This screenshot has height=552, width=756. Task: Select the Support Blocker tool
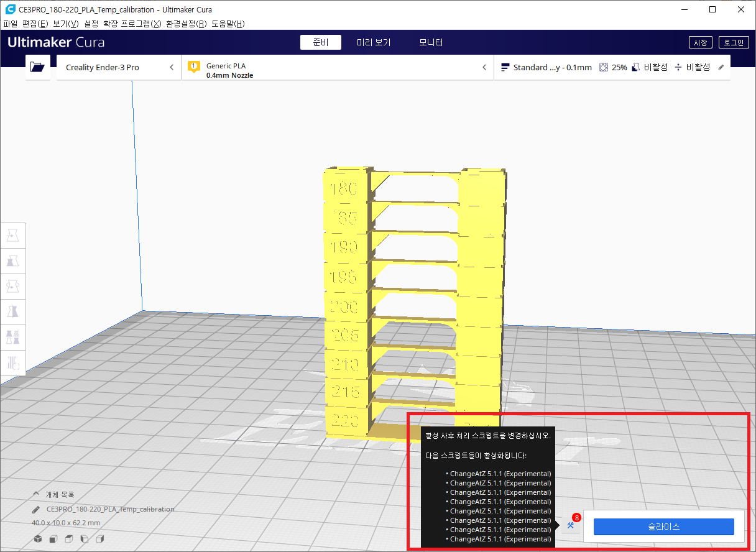coord(13,363)
